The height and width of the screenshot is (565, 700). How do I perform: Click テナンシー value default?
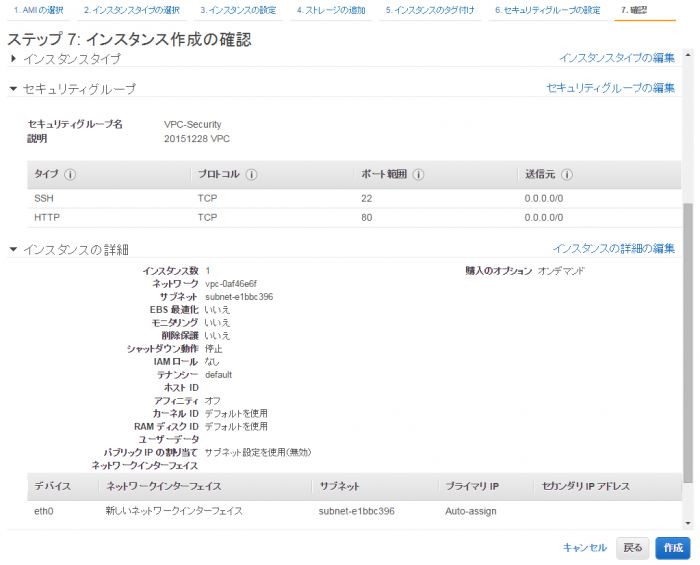(x=218, y=375)
